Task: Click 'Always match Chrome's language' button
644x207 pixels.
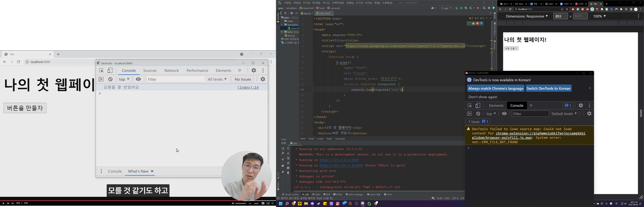Action: (x=496, y=89)
